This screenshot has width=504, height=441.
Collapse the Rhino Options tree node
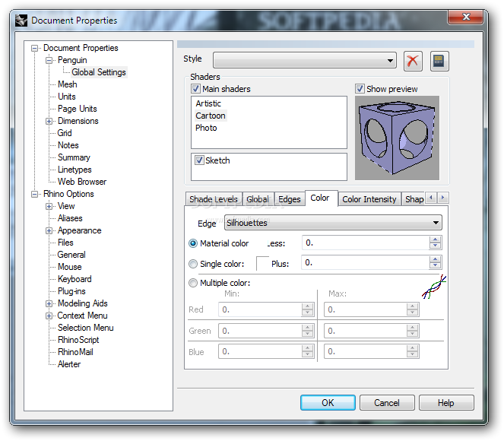point(34,194)
